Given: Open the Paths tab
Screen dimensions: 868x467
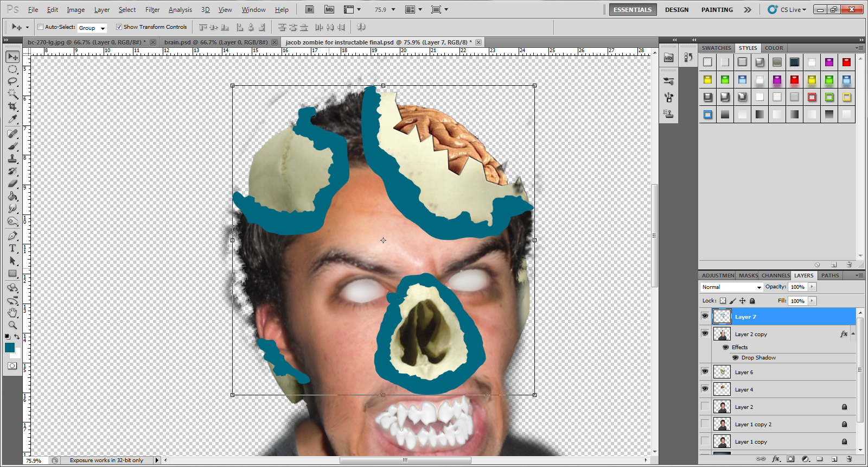Looking at the screenshot, I should 830,275.
